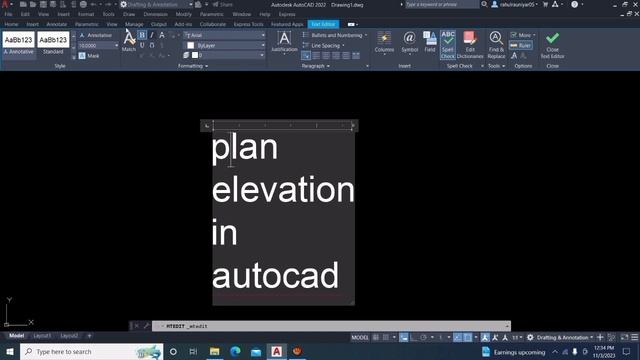
Task: Toggle the Mask background button
Action: [89, 56]
